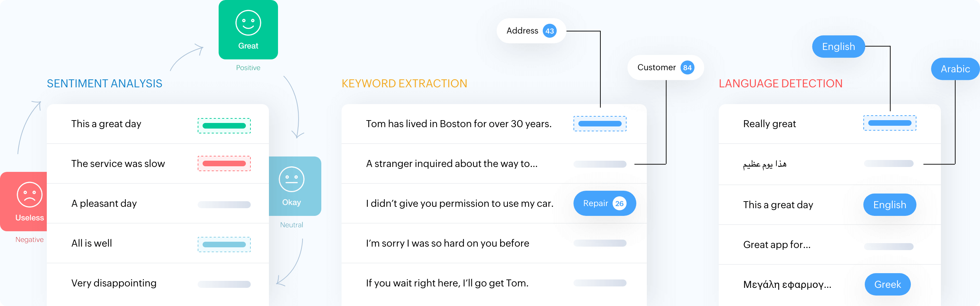The image size is (980, 306).
Task: Select the Greek language tag
Action: coord(887,284)
